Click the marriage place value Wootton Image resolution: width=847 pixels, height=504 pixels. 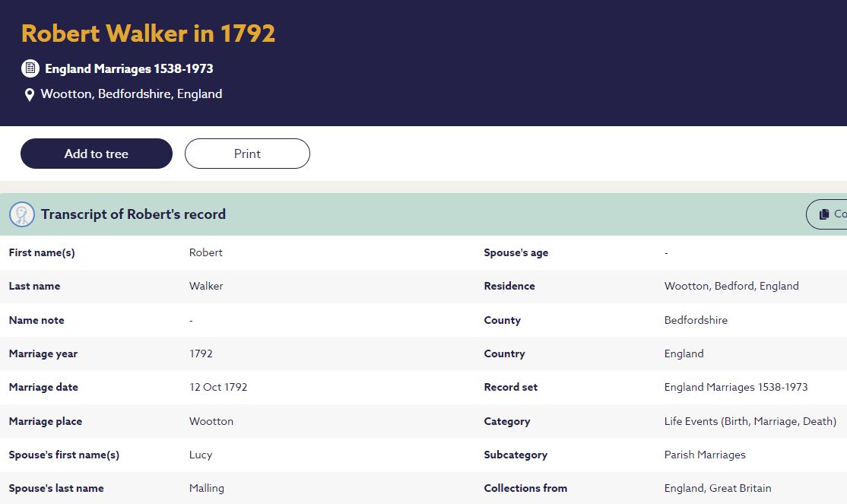211,421
